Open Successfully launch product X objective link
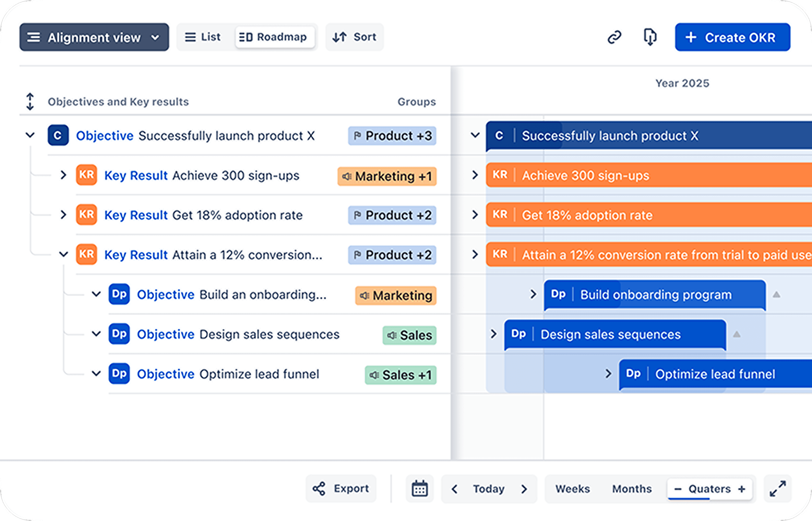Image resolution: width=812 pixels, height=521 pixels. [195, 136]
